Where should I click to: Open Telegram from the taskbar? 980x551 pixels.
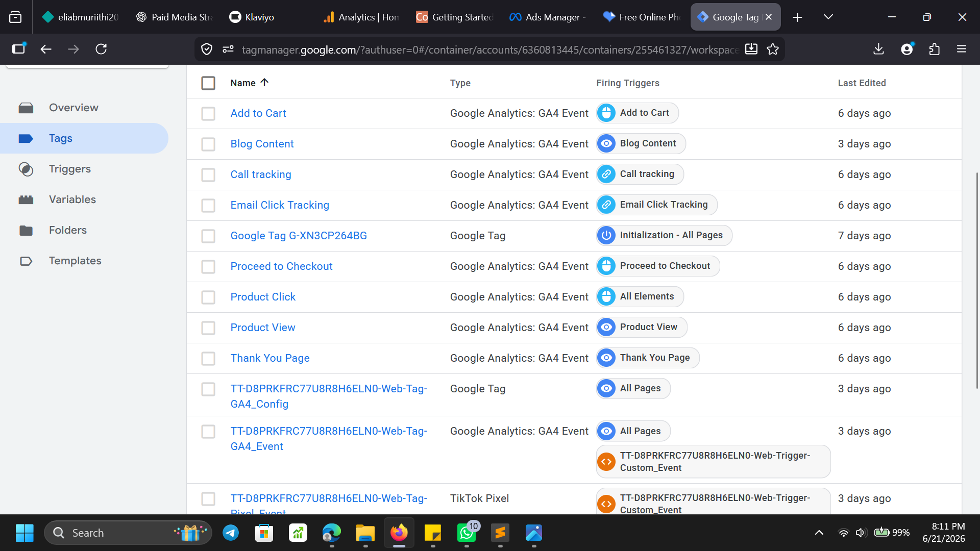[x=231, y=533]
